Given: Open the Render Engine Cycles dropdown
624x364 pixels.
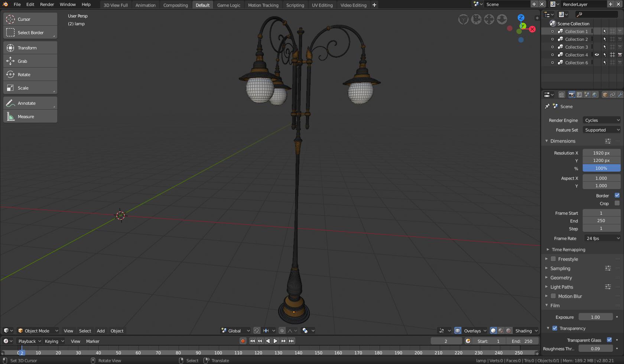Looking at the screenshot, I should click(x=602, y=120).
